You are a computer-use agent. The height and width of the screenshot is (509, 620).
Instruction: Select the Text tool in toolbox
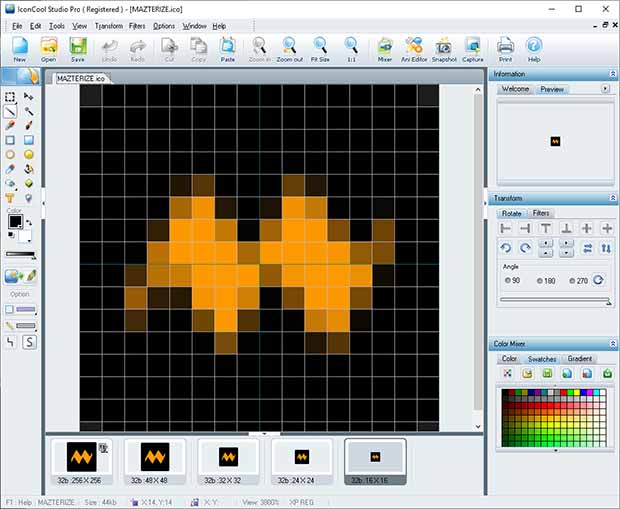10,198
